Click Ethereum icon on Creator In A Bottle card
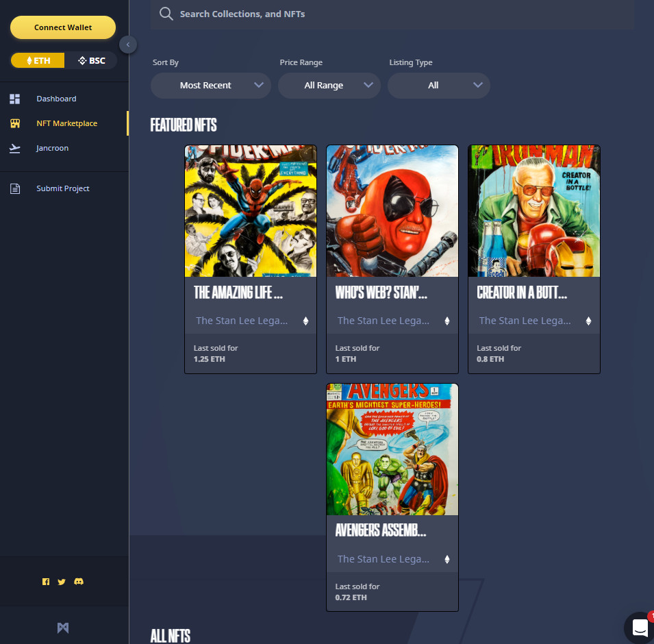Screen dimensions: 654x644 [588, 321]
